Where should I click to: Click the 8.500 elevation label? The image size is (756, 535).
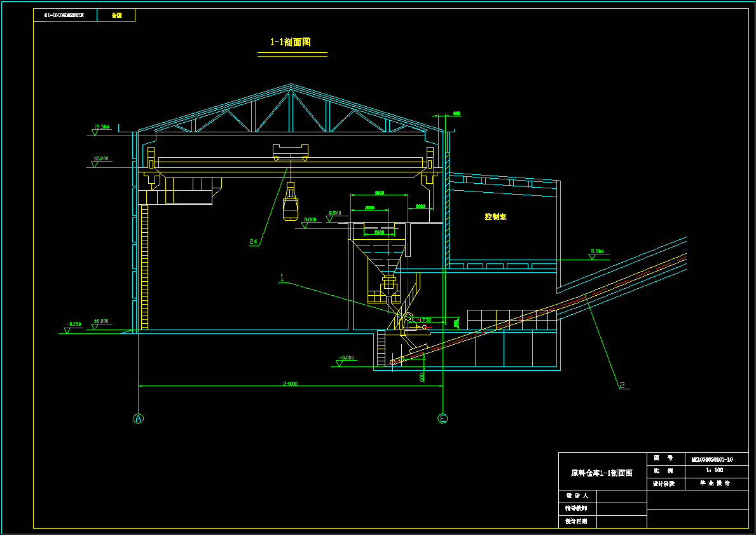pyautogui.click(x=334, y=212)
